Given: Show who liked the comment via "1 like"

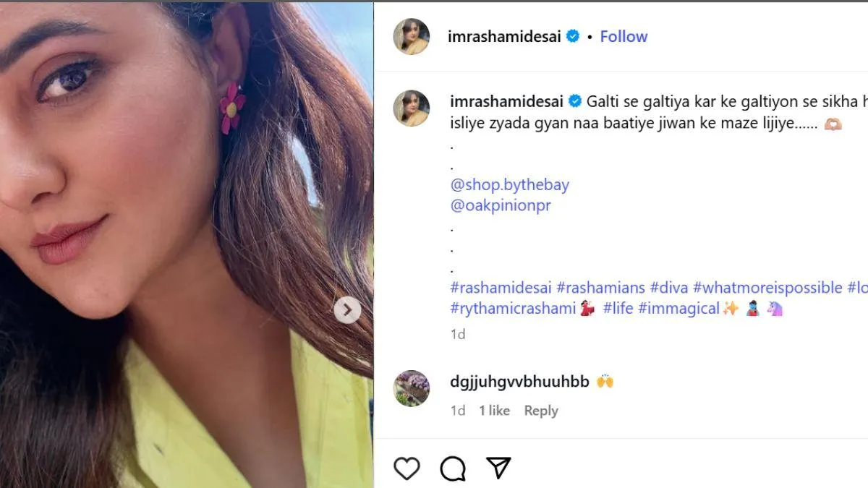Looking at the screenshot, I should pyautogui.click(x=494, y=411).
